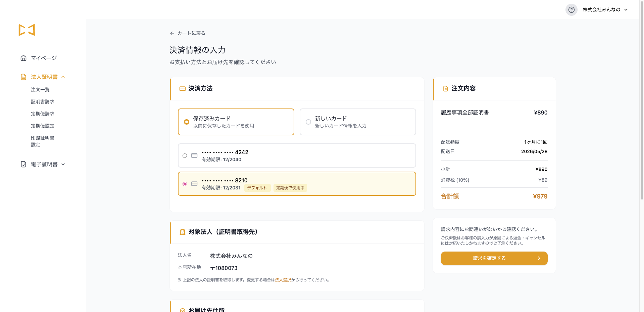Select the 新しいカード payment option

coord(358,122)
